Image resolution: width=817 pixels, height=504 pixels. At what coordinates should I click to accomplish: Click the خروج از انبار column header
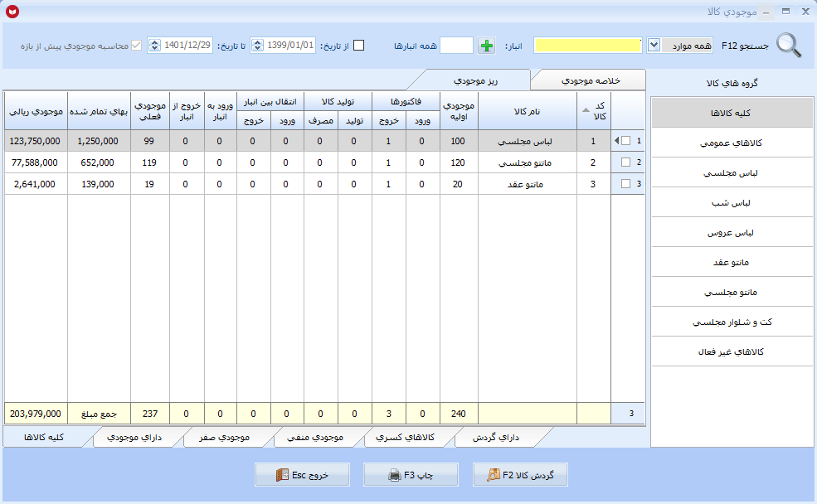187,111
